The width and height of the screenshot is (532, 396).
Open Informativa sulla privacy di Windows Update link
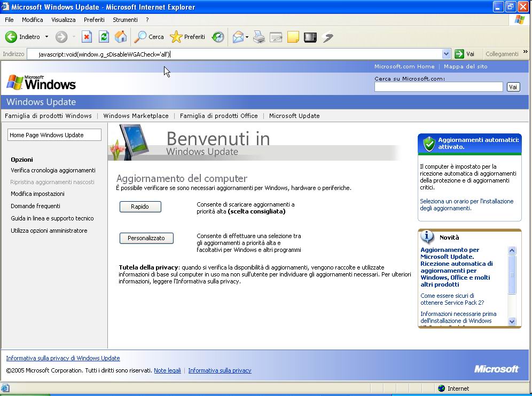tap(63, 358)
